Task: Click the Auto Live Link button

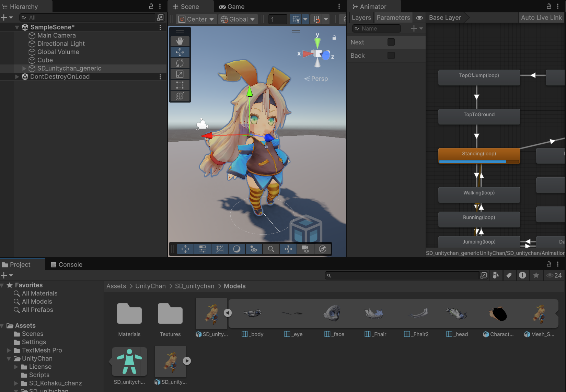Action: pyautogui.click(x=541, y=18)
